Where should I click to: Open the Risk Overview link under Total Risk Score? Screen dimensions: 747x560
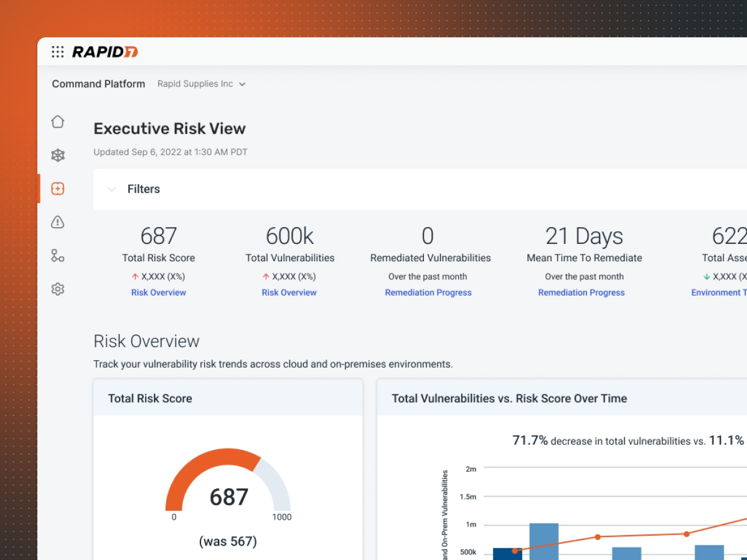click(x=158, y=292)
